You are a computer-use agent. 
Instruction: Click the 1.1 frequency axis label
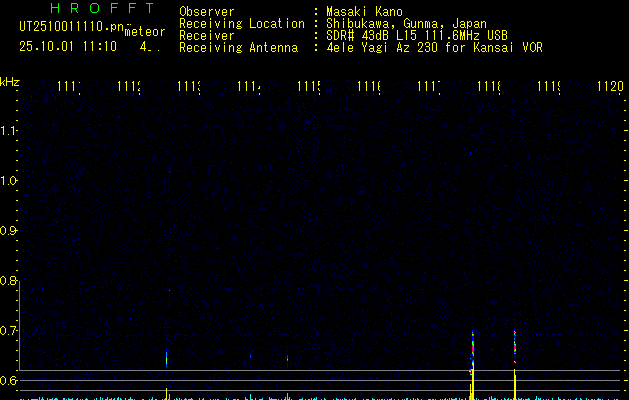(x=8, y=131)
